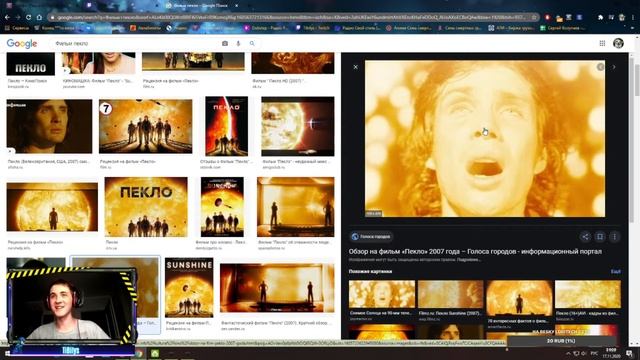Screen dimensions: 640x360
Task: Open the black ПЕКЛО logo thumbnail
Action: [x=31, y=64]
